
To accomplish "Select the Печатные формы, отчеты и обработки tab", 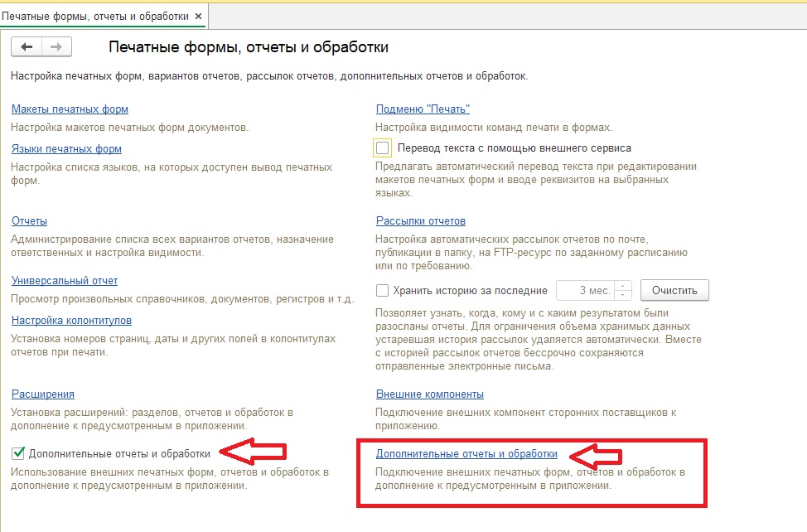I will (95, 16).
